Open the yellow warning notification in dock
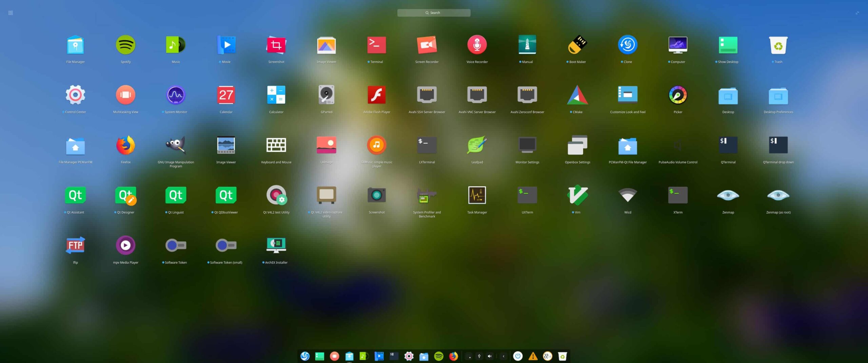The width and height of the screenshot is (868, 363). (533, 356)
